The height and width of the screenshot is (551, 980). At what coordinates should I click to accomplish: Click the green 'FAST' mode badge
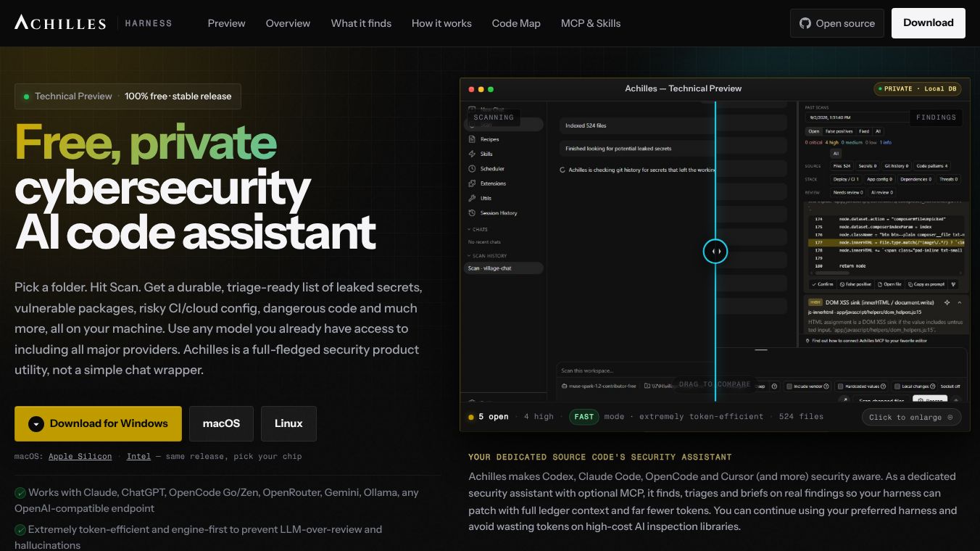[x=584, y=417]
